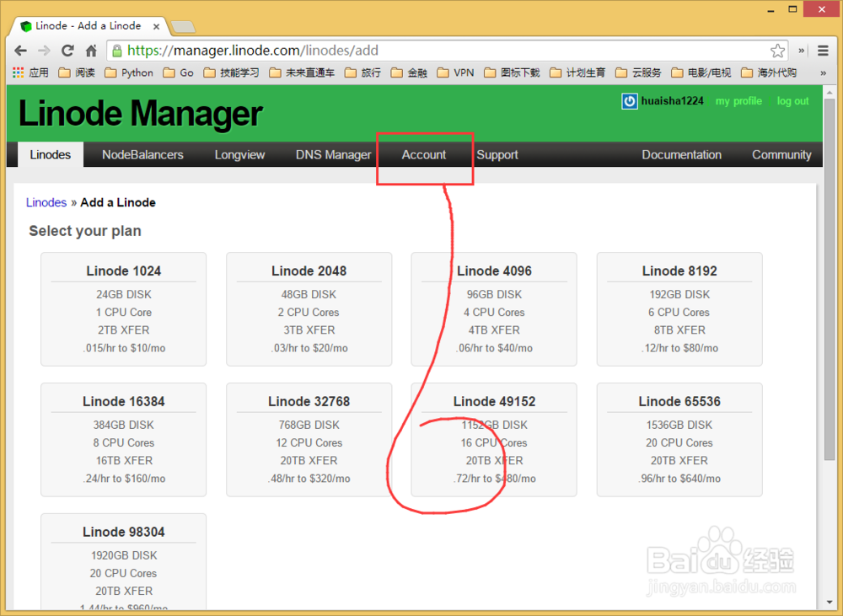Click the '.48/hr to $320/mo' price text
The height and width of the screenshot is (616, 843).
click(309, 479)
